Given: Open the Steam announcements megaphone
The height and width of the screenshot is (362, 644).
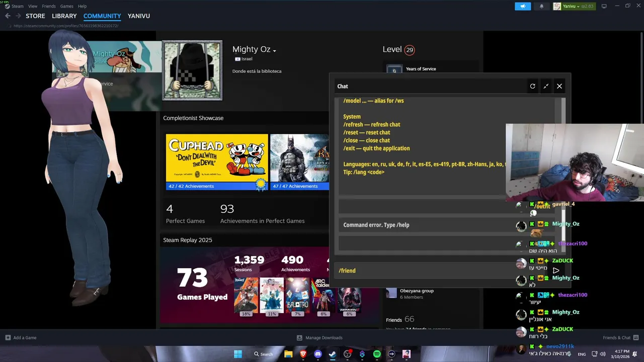Looking at the screenshot, I should pyautogui.click(x=523, y=6).
